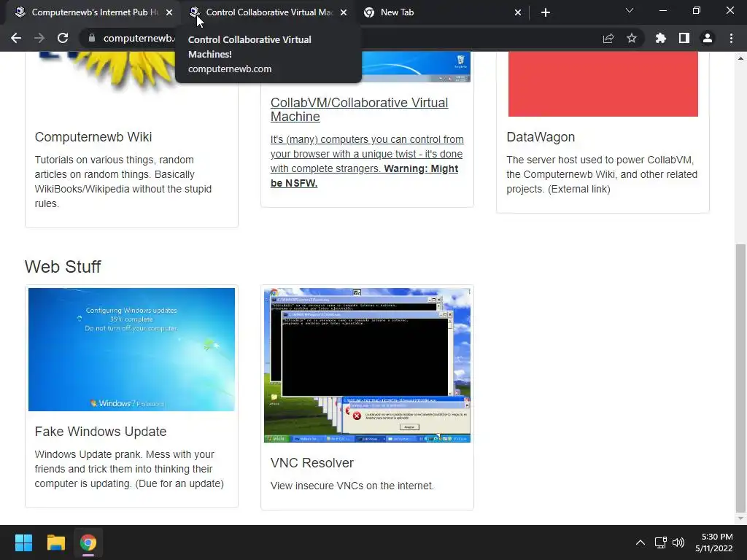Switch to Control Collaborative Virtual Machines tab
747x560 pixels.
[x=267, y=12]
